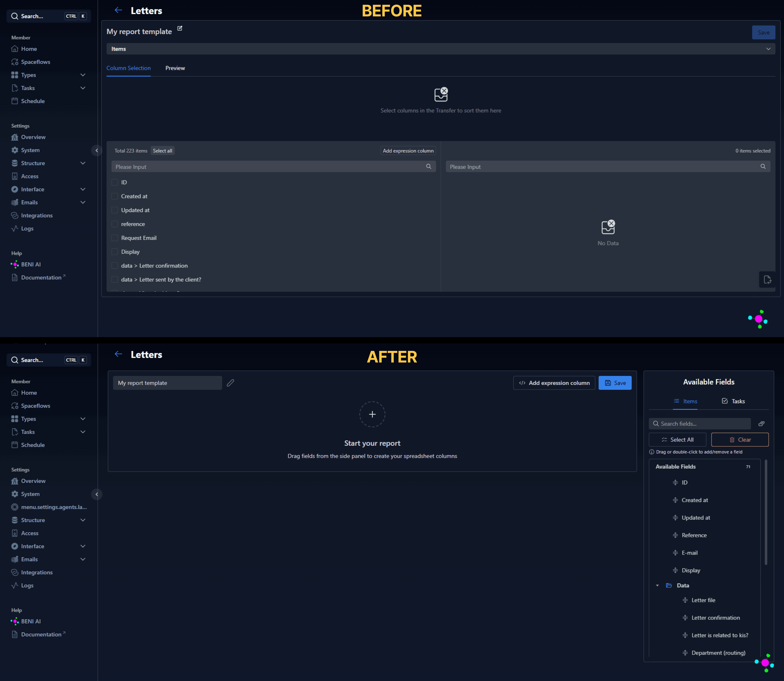Click the pencil icon beside the AFTER template name
Screen dimensions: 784x681
[230, 383]
